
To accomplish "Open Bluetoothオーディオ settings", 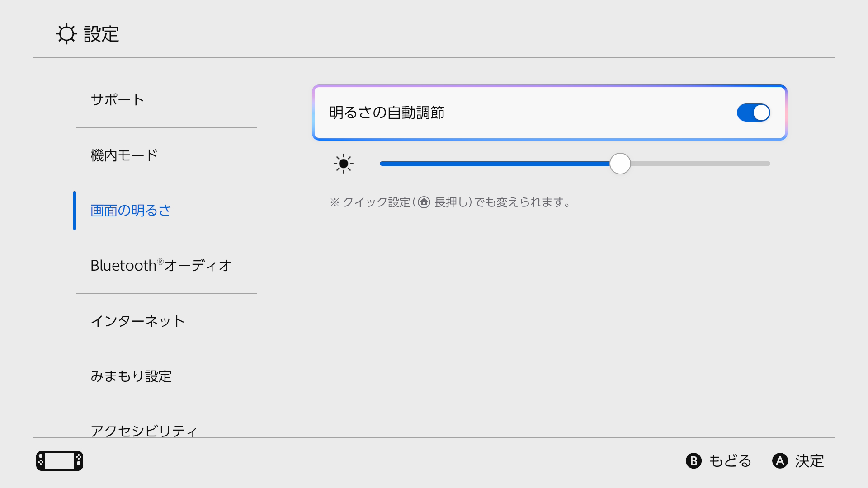I will click(161, 266).
